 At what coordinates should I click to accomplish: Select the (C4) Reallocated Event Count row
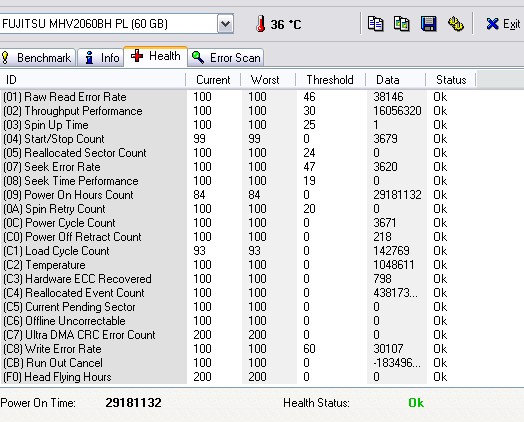tap(238, 293)
